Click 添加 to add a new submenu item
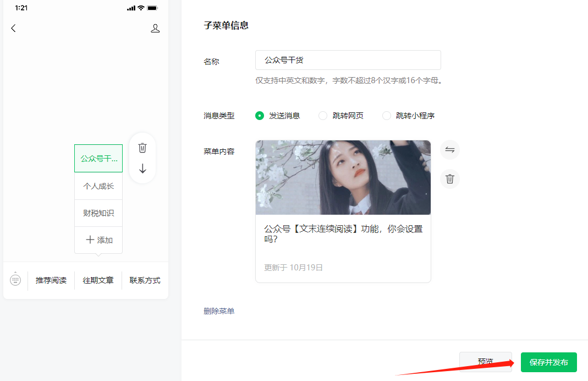 [x=98, y=240]
